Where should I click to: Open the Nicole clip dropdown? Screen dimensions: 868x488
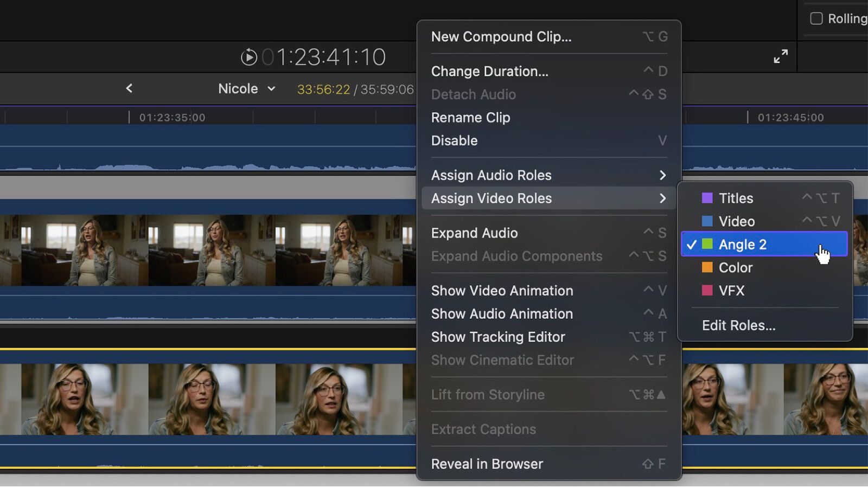tap(271, 88)
